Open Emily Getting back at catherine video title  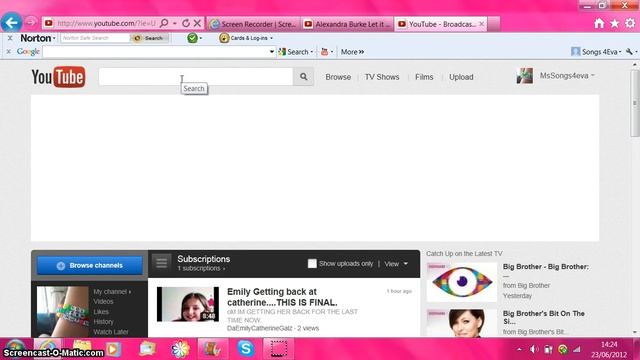[x=282, y=297]
